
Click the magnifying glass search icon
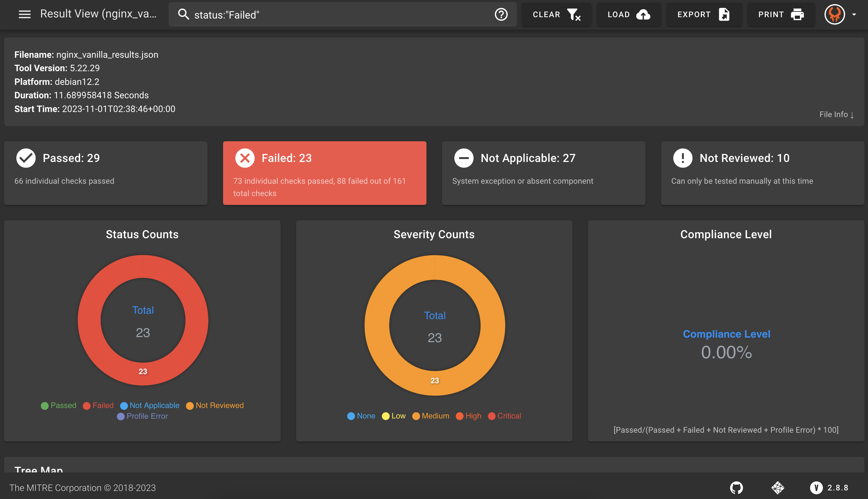(x=183, y=15)
